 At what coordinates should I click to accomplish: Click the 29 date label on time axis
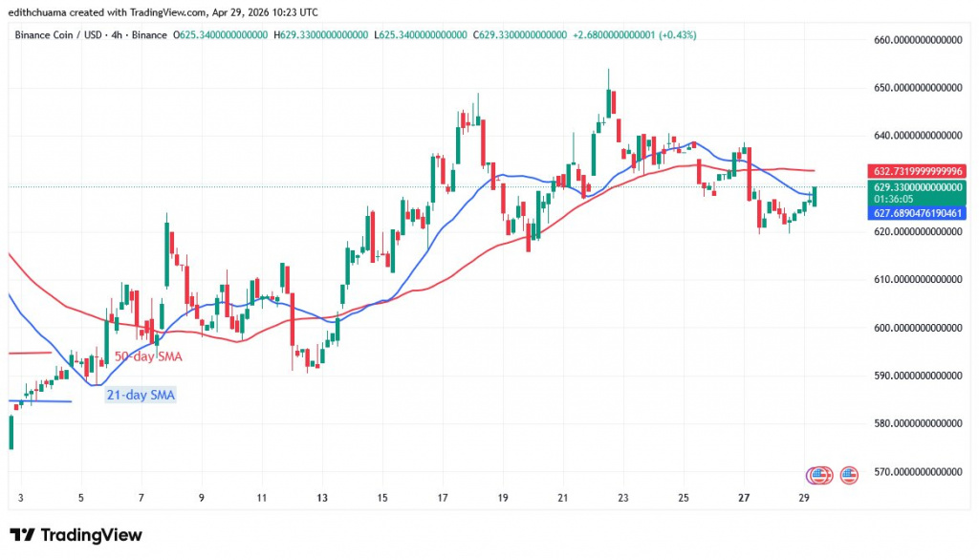(803, 499)
